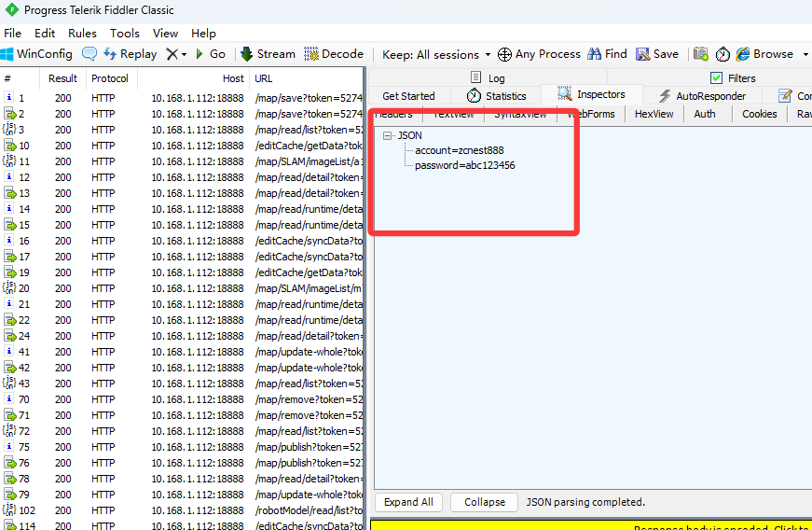This screenshot has height=530, width=812.
Task: Select session 43 JSON icon
Action: 9,384
